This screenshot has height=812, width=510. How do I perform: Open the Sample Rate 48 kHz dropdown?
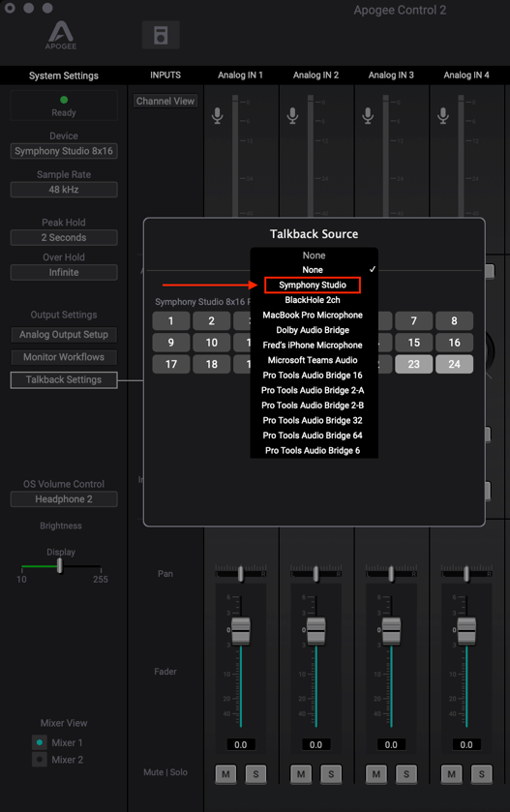pyautogui.click(x=64, y=190)
